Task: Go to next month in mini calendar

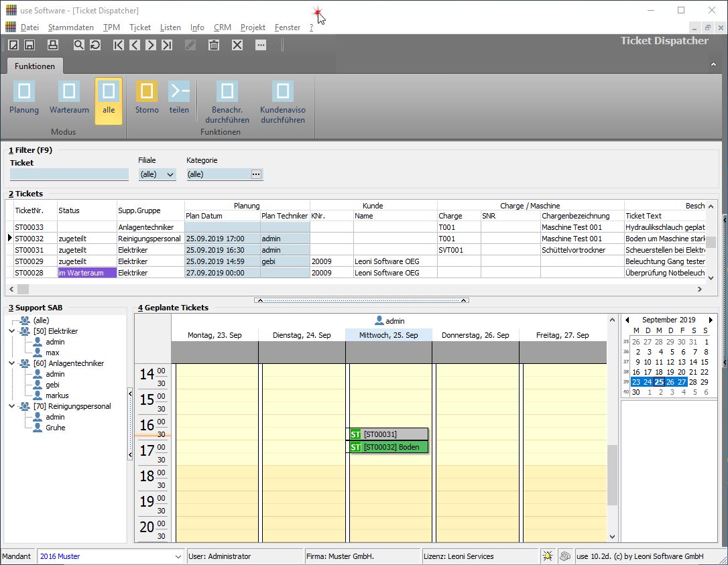Action: tap(710, 320)
